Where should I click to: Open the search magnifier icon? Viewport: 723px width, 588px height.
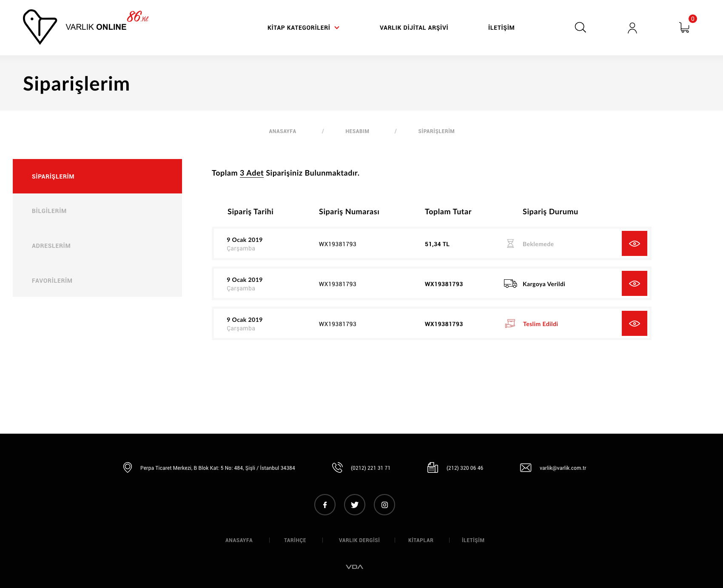click(x=580, y=28)
